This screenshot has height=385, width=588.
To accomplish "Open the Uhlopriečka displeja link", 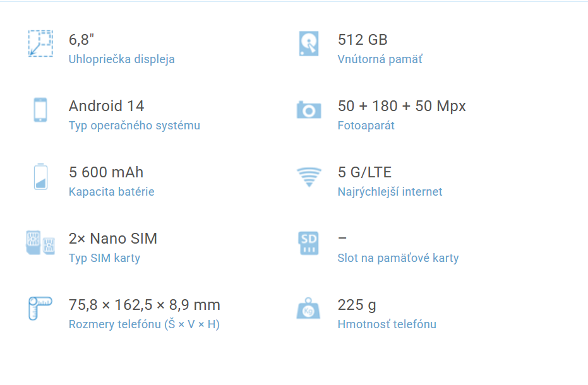I will [121, 59].
